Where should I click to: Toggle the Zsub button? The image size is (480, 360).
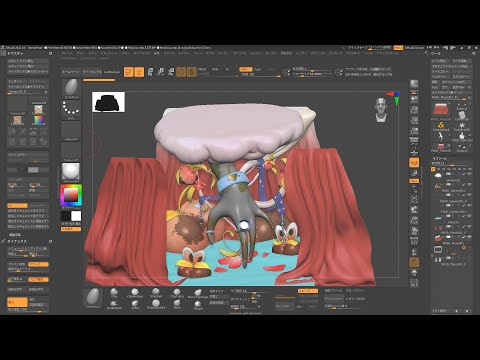(258, 69)
